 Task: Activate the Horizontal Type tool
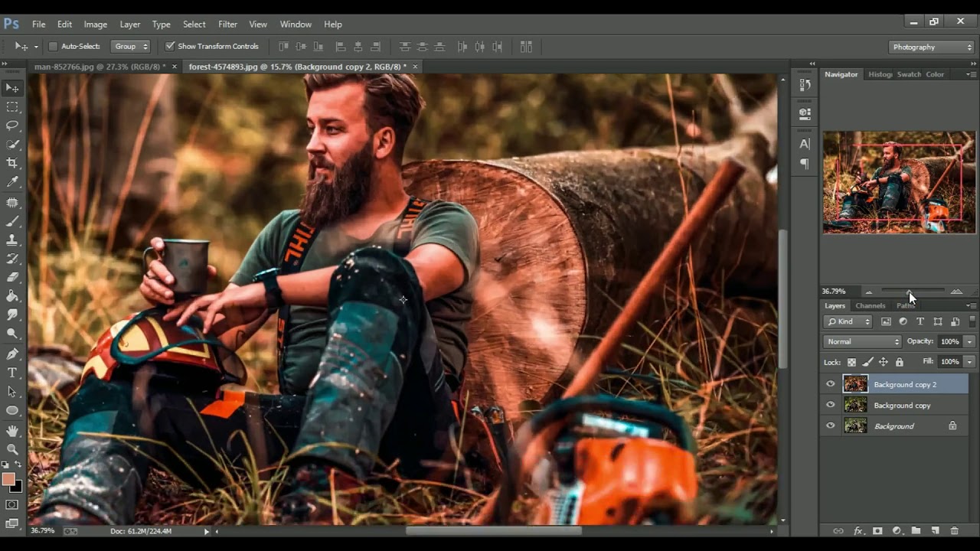pyautogui.click(x=12, y=373)
